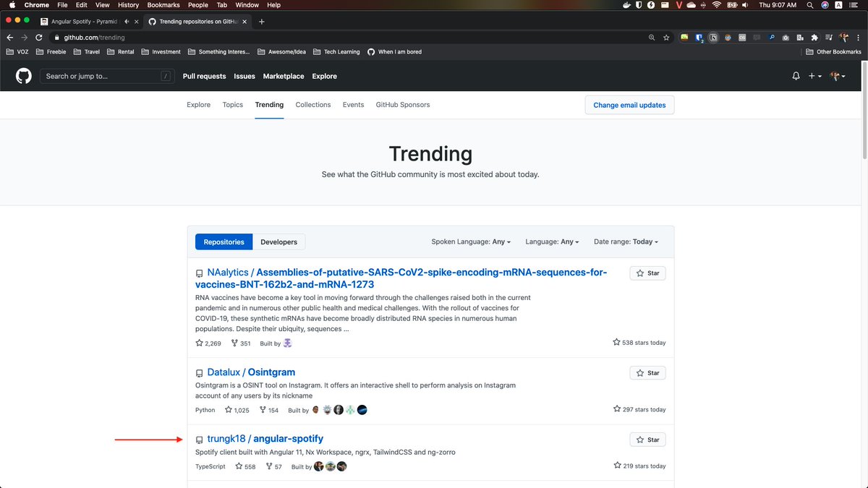Switch to Developers tab

(x=279, y=241)
